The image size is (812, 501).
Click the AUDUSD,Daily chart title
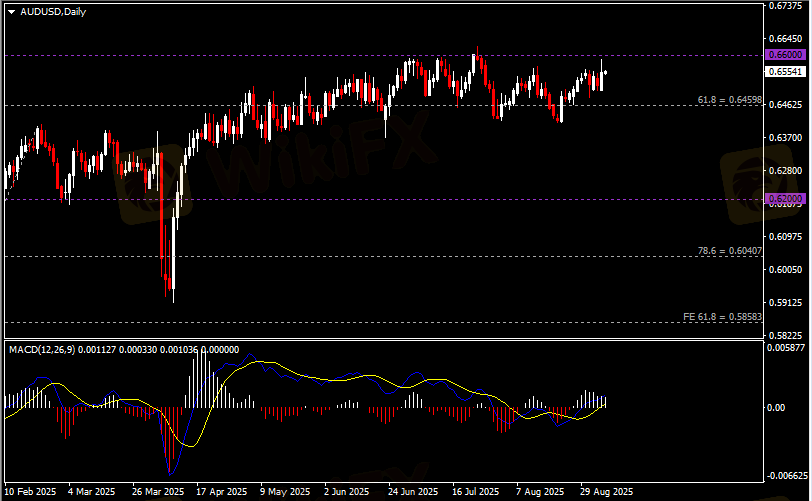point(53,12)
